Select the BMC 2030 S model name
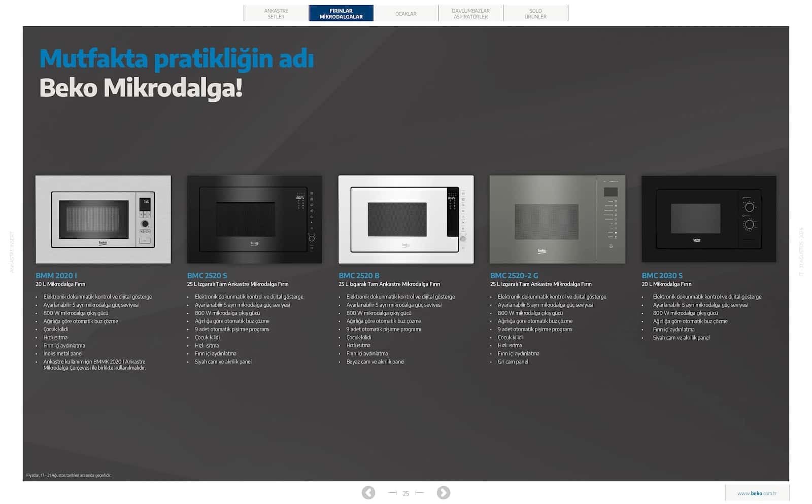 (x=662, y=275)
